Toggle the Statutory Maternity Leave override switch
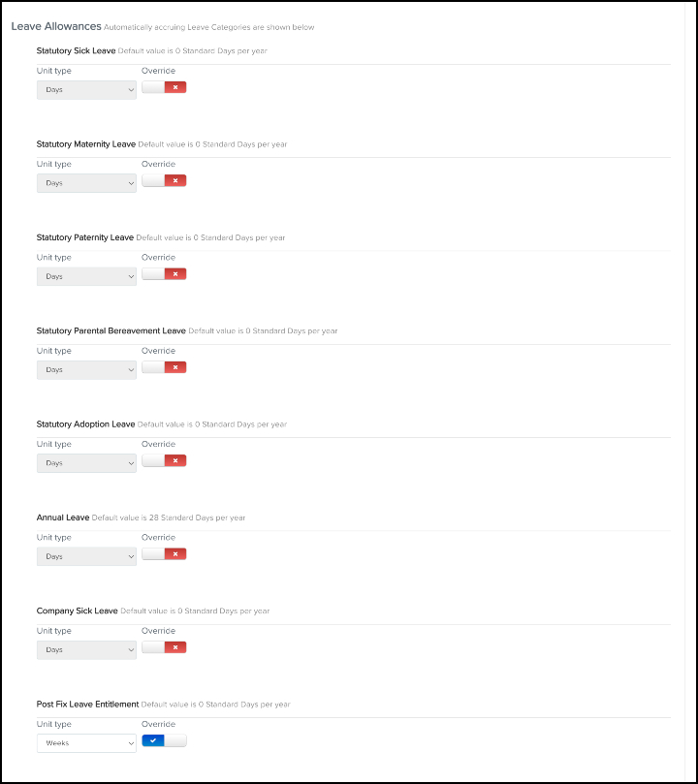The width and height of the screenshot is (698, 784). pyautogui.click(x=164, y=180)
